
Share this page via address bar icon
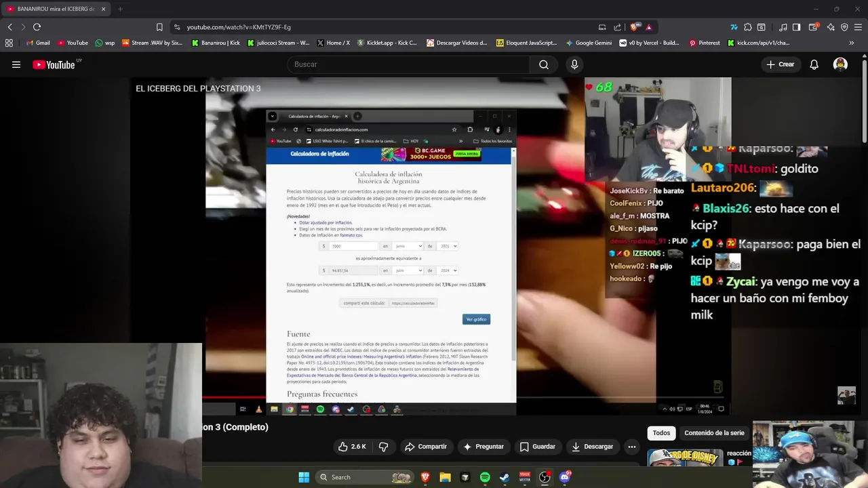617,27
